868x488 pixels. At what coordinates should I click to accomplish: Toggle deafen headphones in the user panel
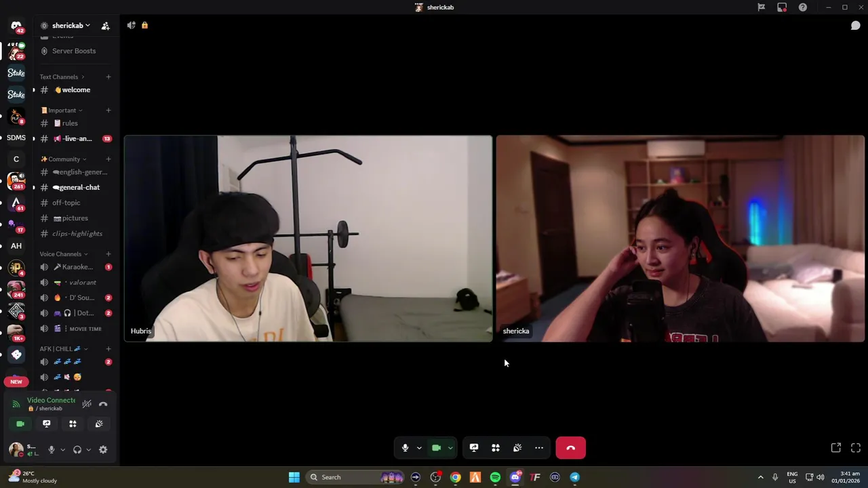[77, 449]
